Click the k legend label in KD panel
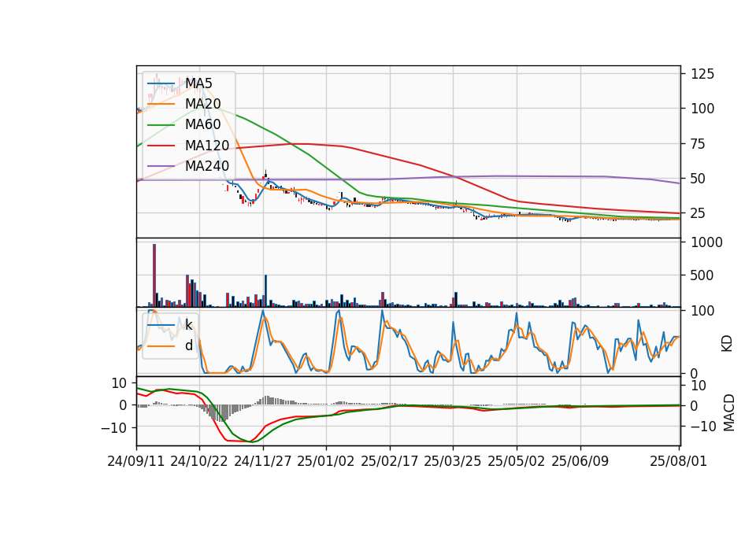This screenshot has width=756, height=543. click(188, 325)
